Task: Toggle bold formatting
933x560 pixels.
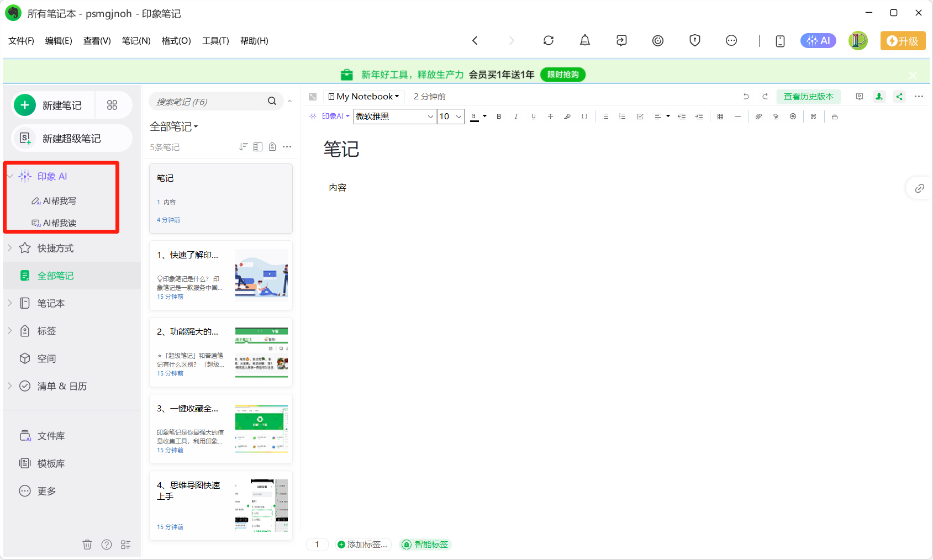Action: [x=499, y=117]
